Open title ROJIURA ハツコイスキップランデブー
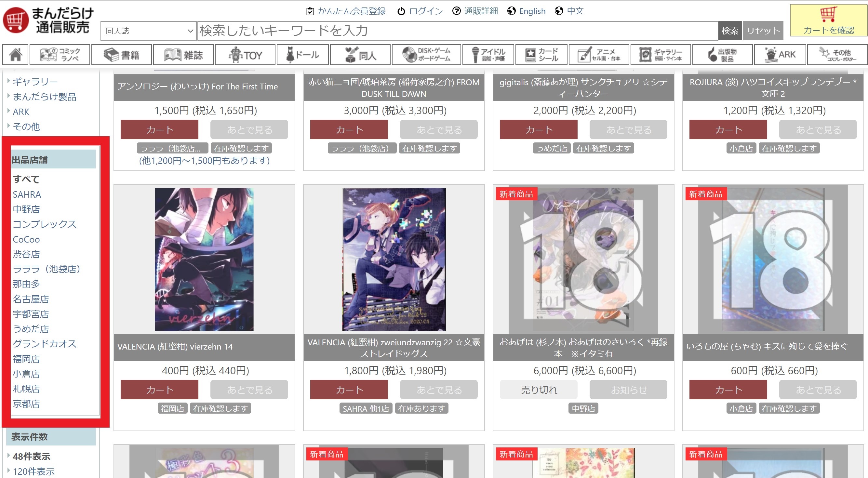868x478 pixels. 773,87
